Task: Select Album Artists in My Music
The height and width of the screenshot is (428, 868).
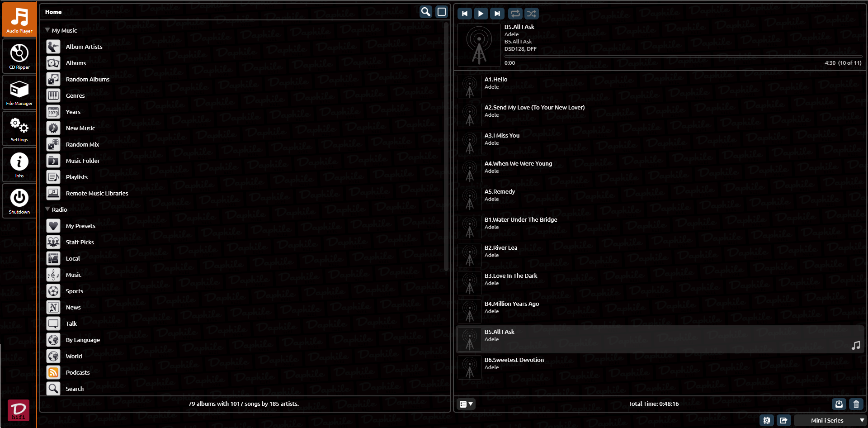Action: [x=84, y=47]
